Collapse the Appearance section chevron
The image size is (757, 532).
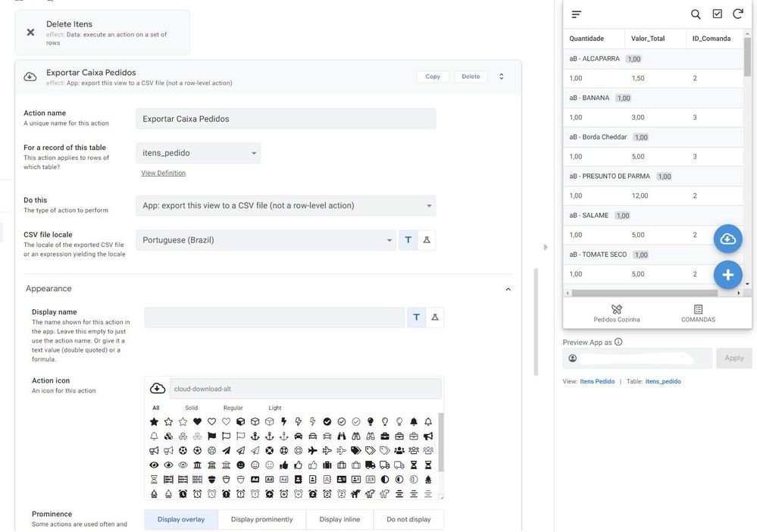click(x=508, y=289)
